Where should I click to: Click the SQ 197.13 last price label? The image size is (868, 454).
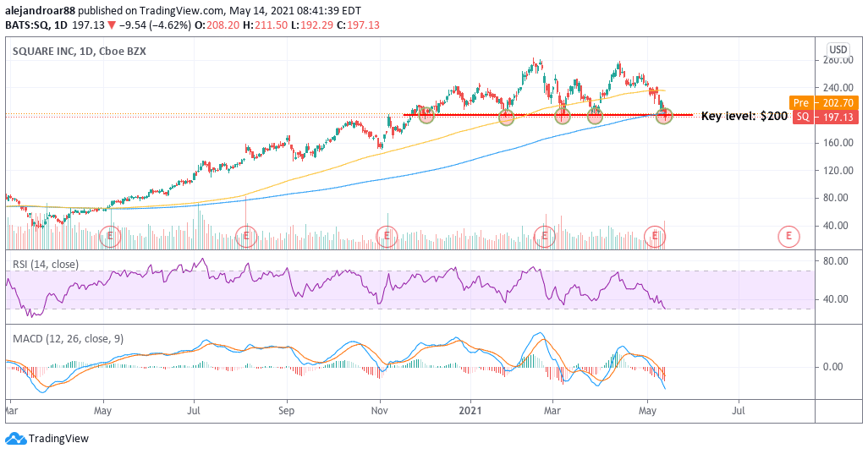click(x=825, y=117)
